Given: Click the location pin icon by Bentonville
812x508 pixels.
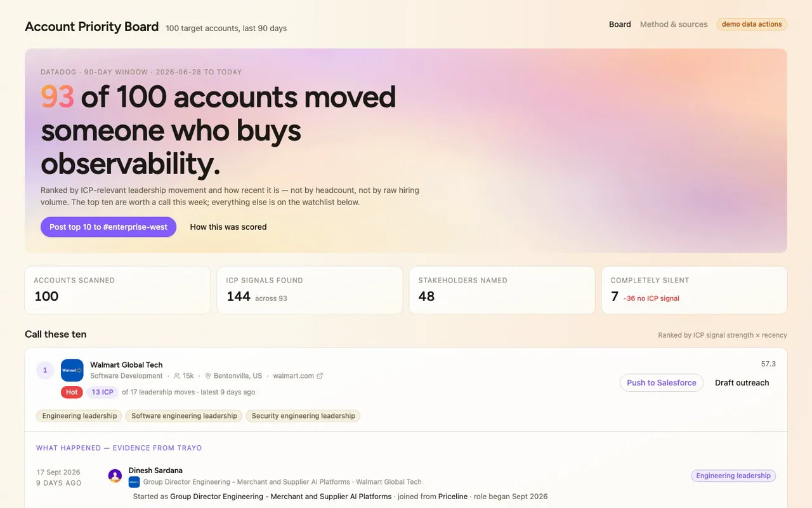Looking at the screenshot, I should [208, 376].
